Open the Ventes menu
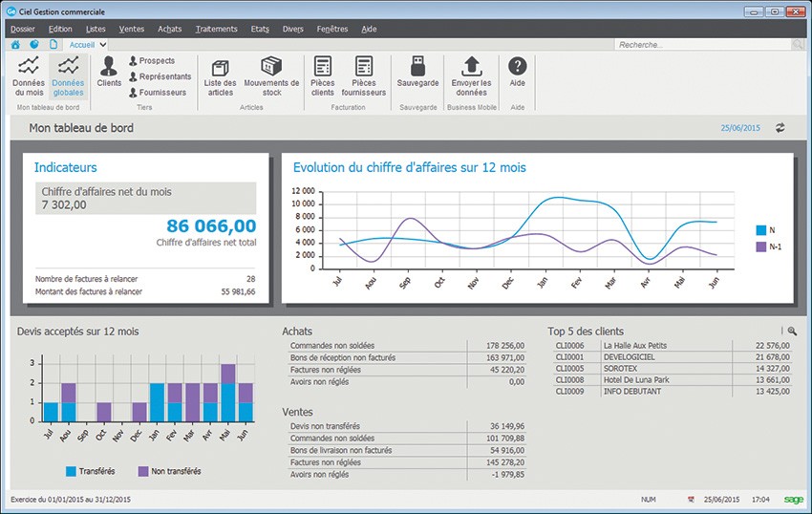This screenshot has width=812, height=514. tap(133, 29)
